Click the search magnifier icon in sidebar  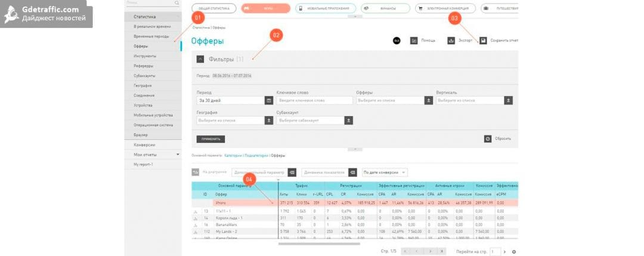(177, 3)
